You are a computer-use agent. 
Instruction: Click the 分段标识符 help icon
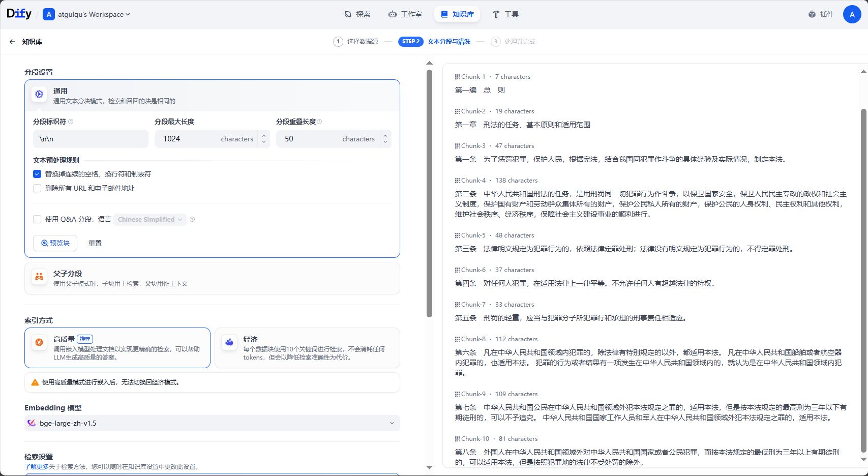tap(71, 122)
